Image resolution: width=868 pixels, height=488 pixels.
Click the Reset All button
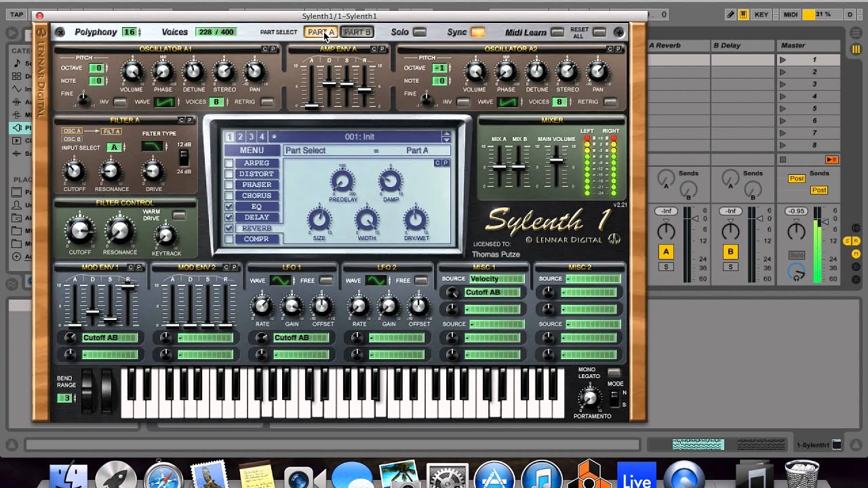[599, 32]
